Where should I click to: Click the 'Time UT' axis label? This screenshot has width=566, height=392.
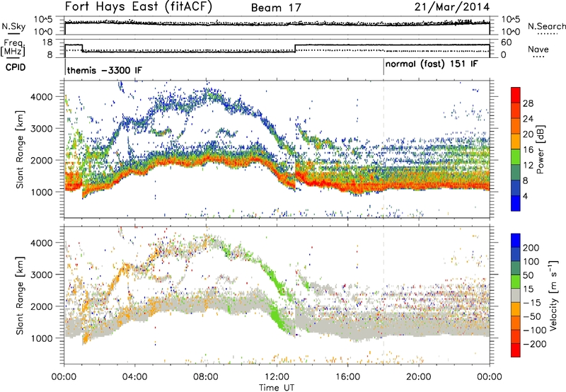[x=277, y=387]
